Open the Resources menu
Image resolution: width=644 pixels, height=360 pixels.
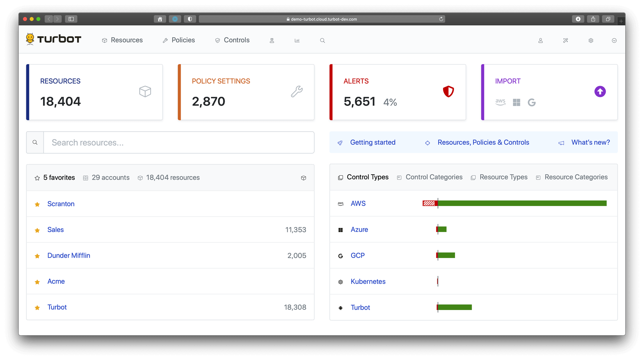click(x=122, y=40)
